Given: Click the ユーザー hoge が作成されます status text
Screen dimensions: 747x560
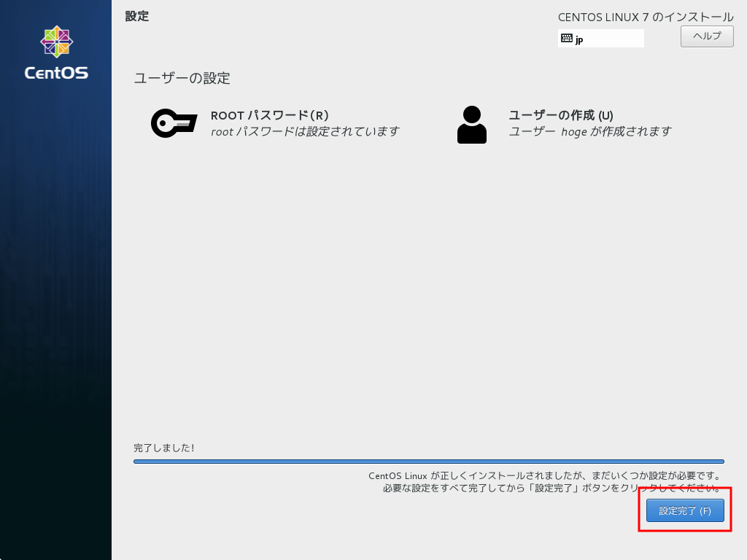Looking at the screenshot, I should point(589,131).
